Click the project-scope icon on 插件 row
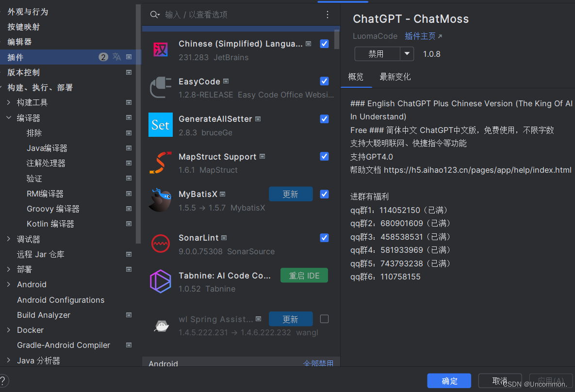Screen dimensions: 575x392 click(x=129, y=57)
